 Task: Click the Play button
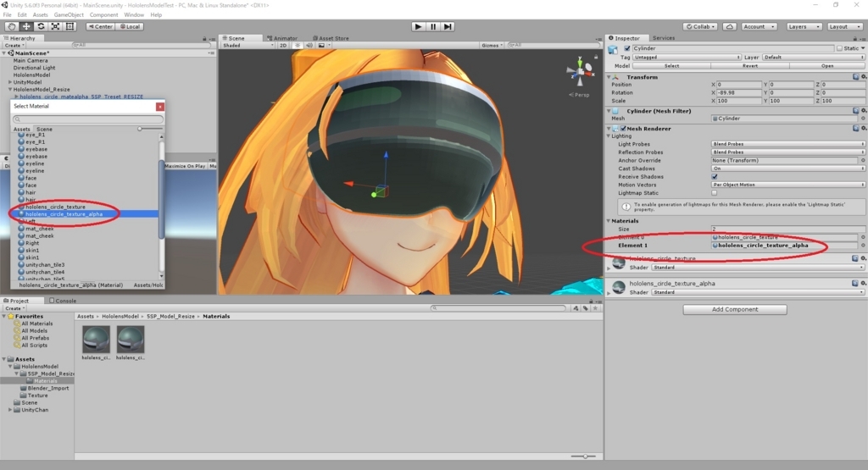pyautogui.click(x=419, y=26)
